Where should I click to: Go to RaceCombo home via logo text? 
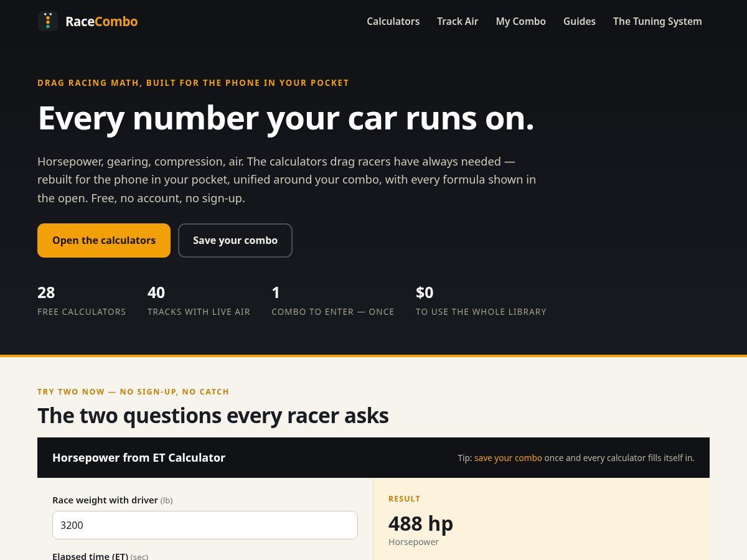(x=101, y=21)
